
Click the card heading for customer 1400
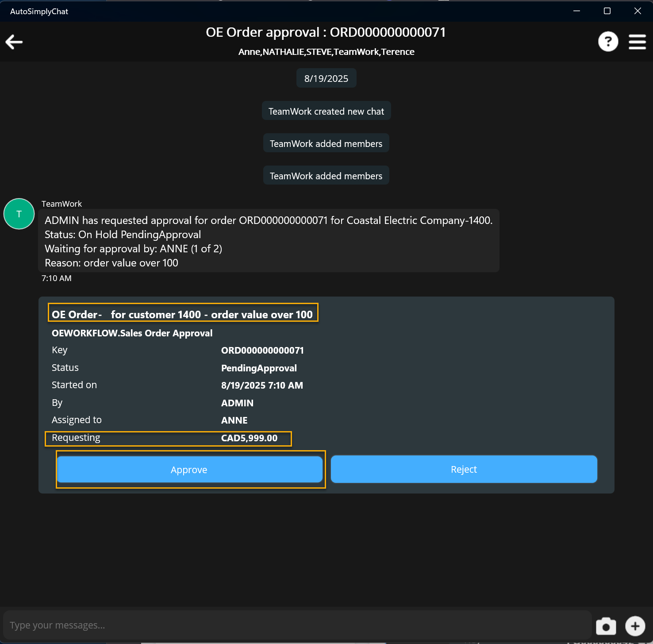click(x=182, y=315)
